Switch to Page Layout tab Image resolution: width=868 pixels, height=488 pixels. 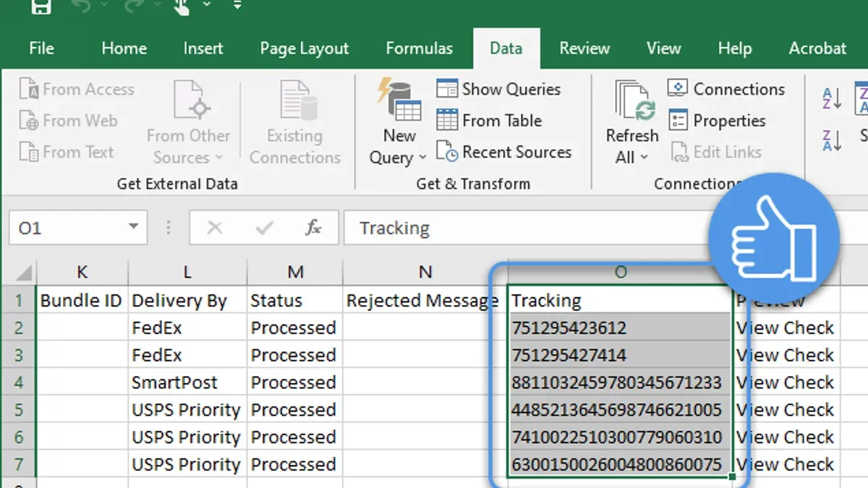tap(305, 48)
